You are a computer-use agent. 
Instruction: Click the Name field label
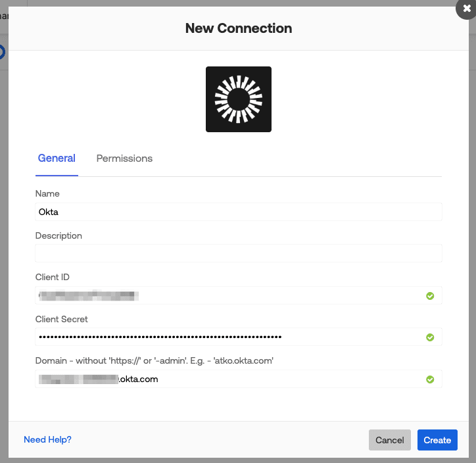pyautogui.click(x=47, y=194)
